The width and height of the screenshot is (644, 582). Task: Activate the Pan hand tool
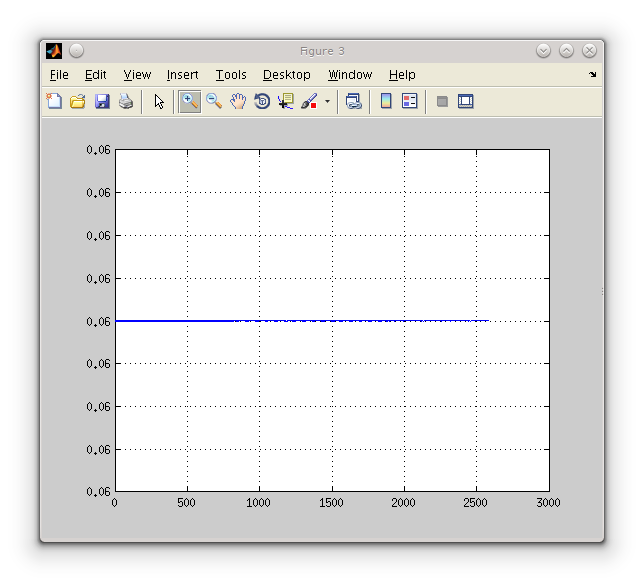coord(238,101)
